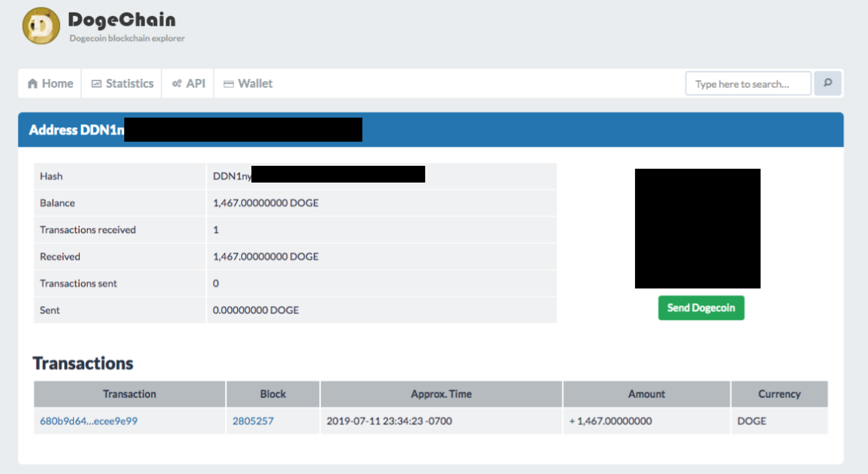Open the API nav item
The image size is (868, 474).
click(x=189, y=83)
